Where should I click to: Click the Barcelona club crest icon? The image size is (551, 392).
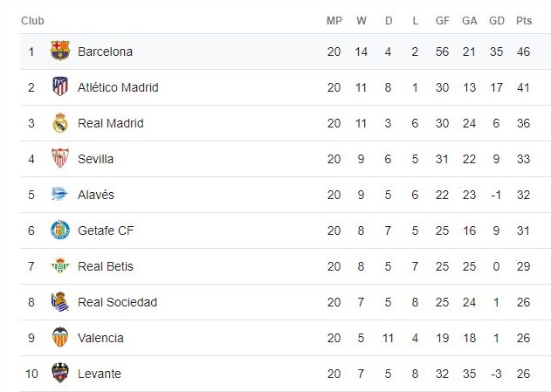point(59,51)
